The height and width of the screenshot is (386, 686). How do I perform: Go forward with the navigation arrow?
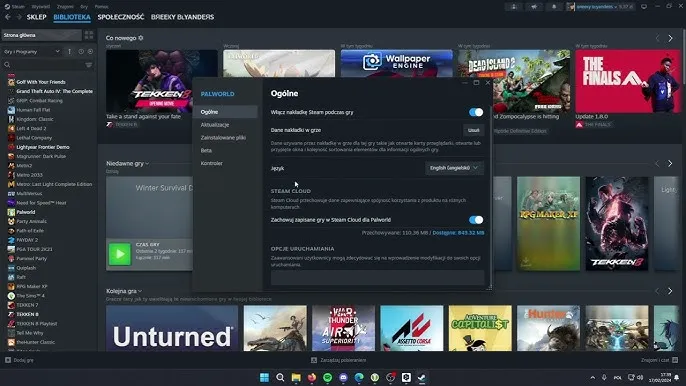[x=19, y=17]
